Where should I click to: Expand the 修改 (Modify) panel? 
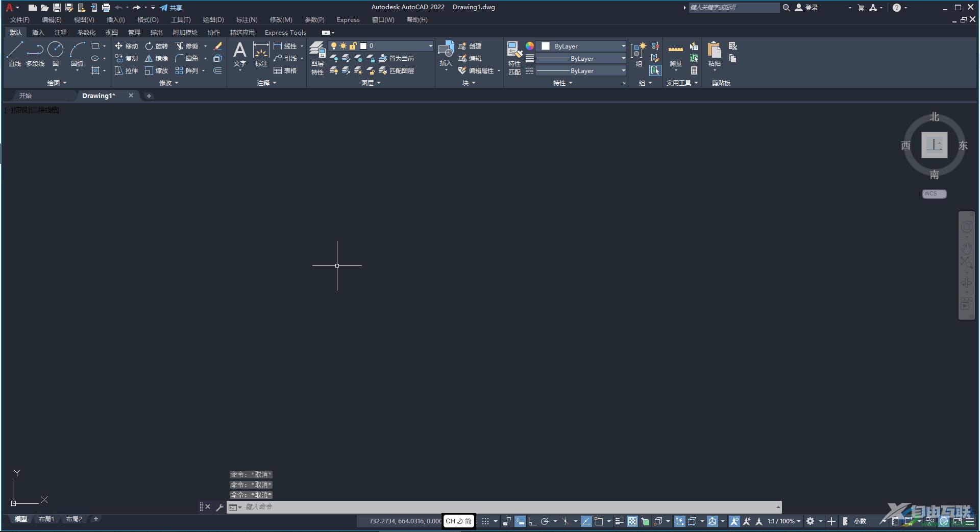point(169,83)
